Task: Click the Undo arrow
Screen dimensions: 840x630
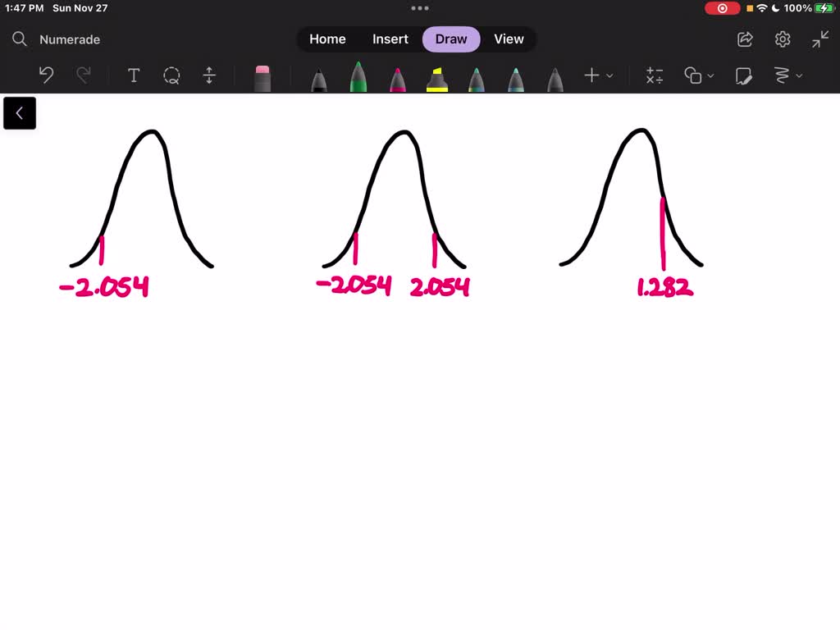Action: click(x=47, y=75)
